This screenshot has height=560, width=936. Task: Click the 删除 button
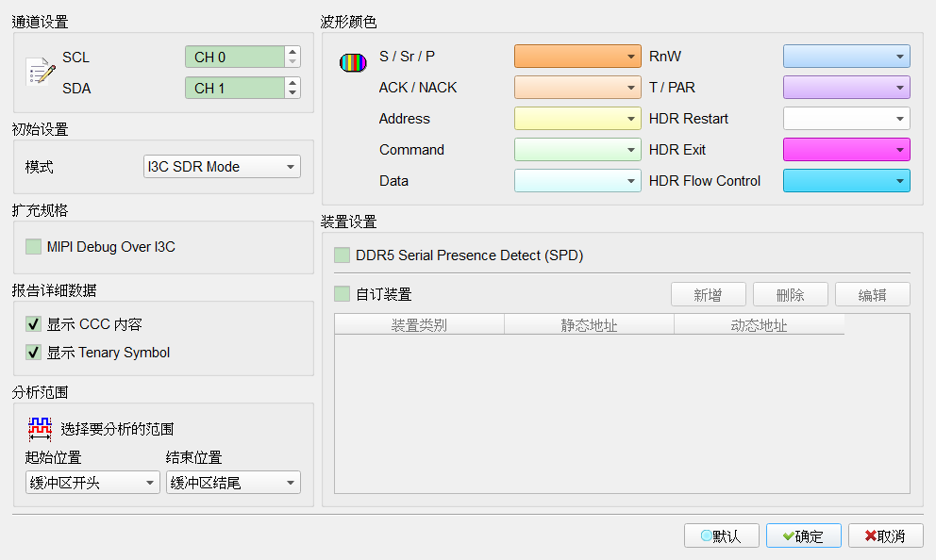pyautogui.click(x=791, y=294)
